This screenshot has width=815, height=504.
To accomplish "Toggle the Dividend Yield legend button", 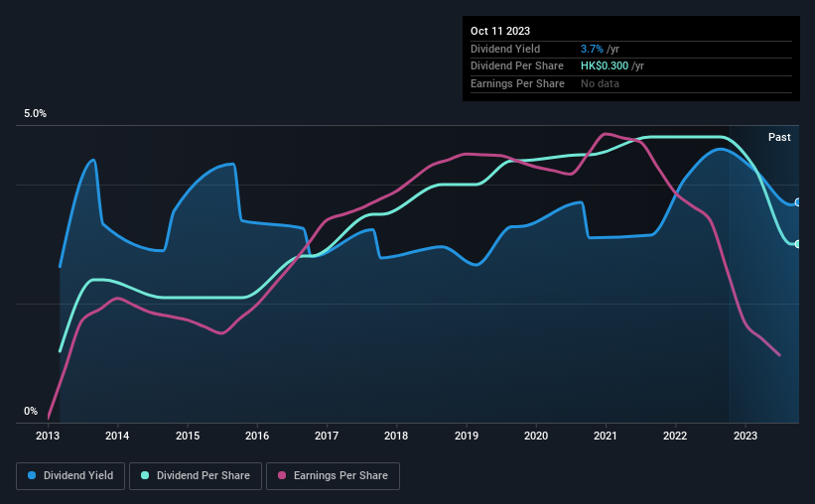I will pos(70,476).
